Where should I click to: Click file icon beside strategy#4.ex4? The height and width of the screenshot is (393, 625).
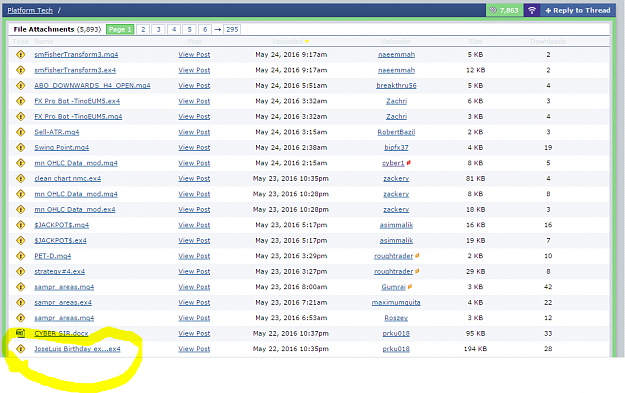[x=21, y=271]
